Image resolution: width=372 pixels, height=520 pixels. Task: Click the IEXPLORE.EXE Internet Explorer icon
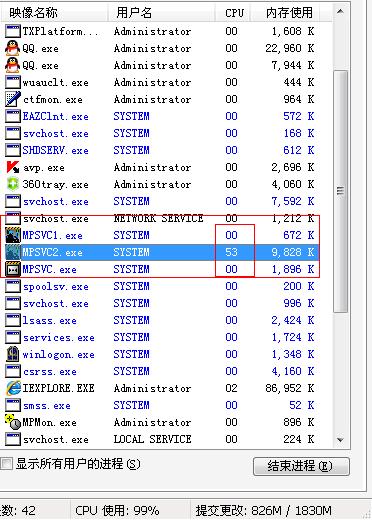[x=13, y=388]
